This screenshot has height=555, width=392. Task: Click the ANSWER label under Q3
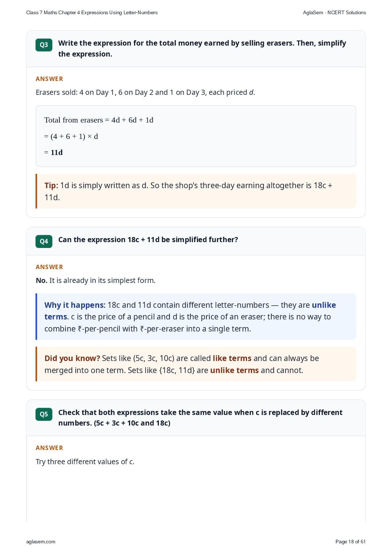(50, 79)
